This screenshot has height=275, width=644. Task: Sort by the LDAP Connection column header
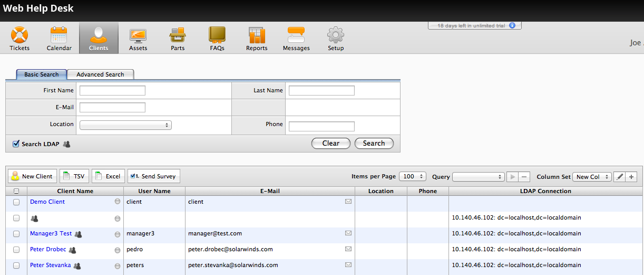coord(546,191)
